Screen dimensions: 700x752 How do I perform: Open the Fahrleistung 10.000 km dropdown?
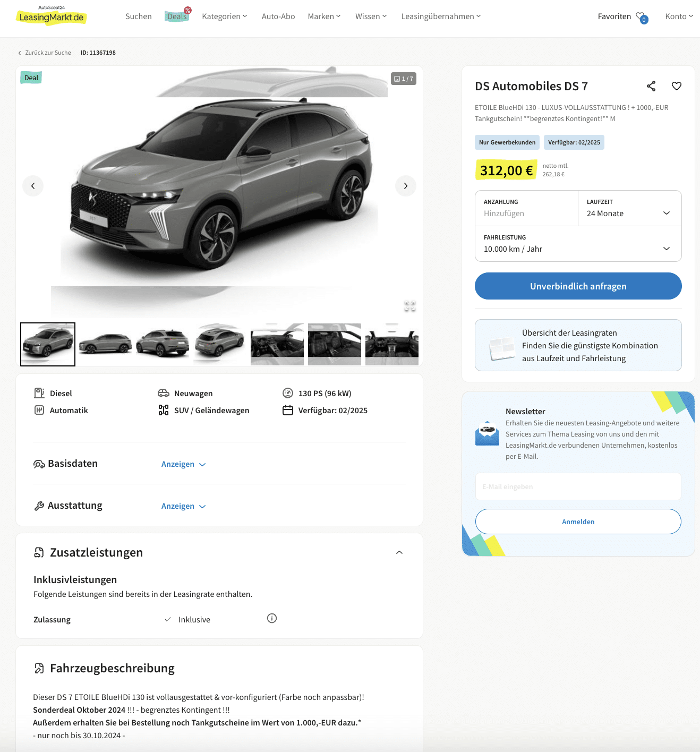click(578, 244)
